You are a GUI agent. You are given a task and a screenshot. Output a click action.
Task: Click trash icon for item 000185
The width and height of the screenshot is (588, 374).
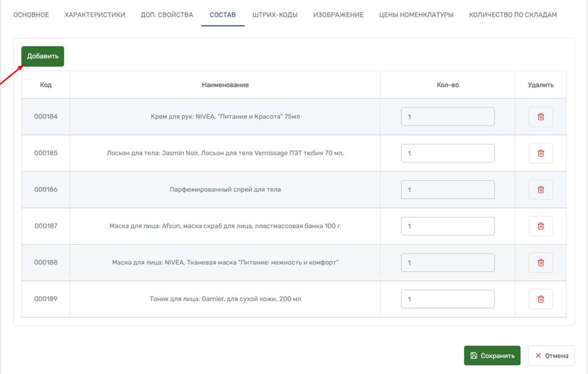tap(540, 153)
